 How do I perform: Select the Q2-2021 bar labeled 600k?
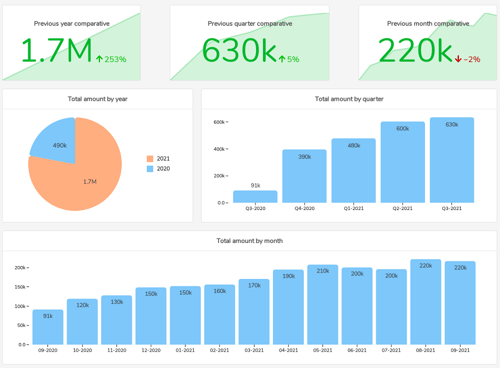403,162
